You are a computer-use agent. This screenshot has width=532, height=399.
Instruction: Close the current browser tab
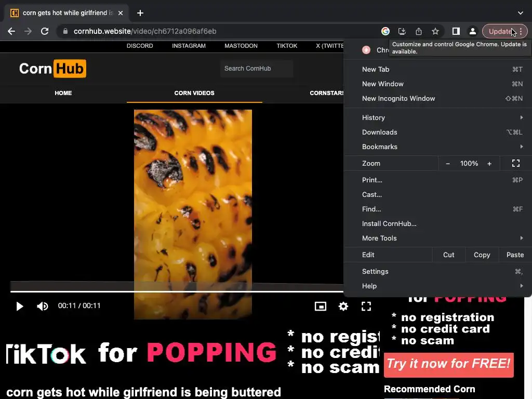click(121, 13)
